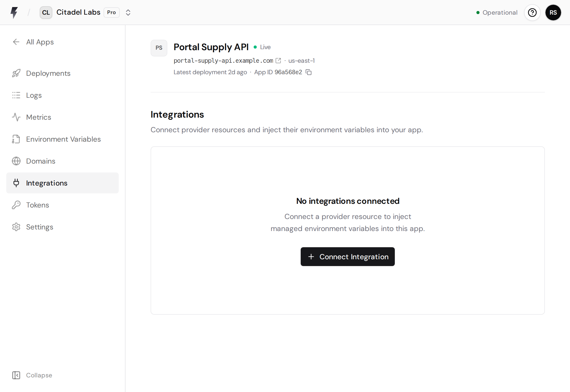The height and width of the screenshot is (392, 570).
Task: Click the external link icon beside domain
Action: click(278, 61)
